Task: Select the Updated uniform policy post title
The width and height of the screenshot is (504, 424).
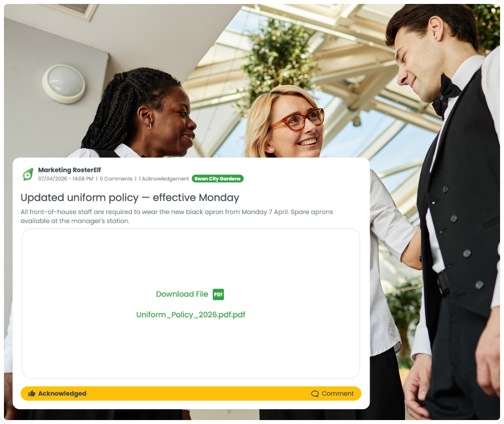Action: (x=130, y=197)
